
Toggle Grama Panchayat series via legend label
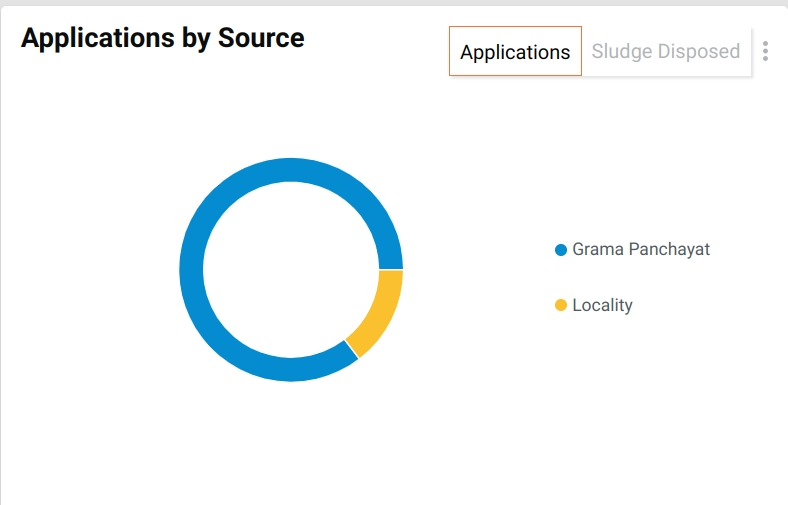[x=641, y=250]
